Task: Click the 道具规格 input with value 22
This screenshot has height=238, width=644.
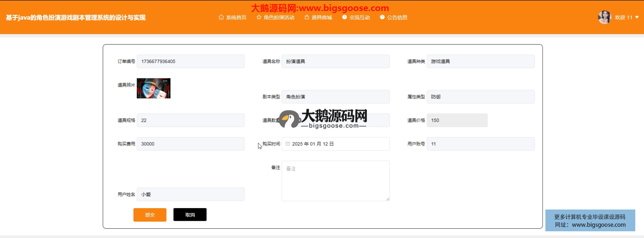Action: point(191,120)
